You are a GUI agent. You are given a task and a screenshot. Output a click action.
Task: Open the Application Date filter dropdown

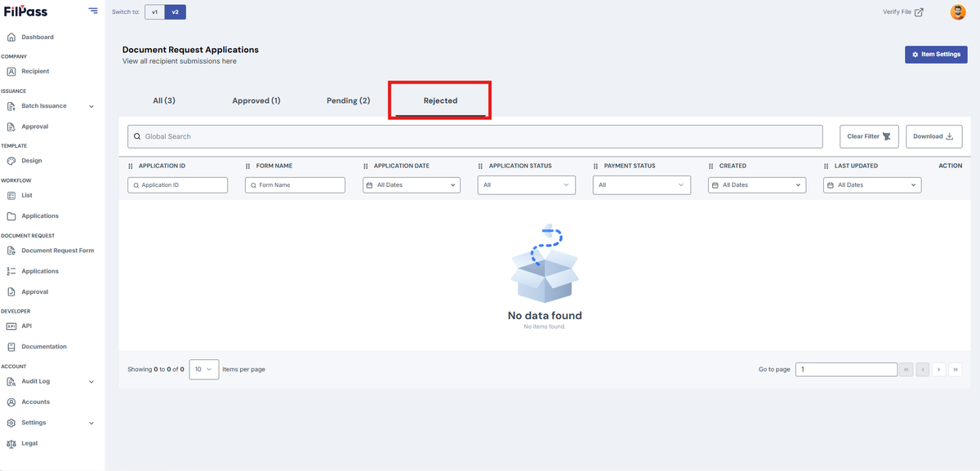point(412,185)
